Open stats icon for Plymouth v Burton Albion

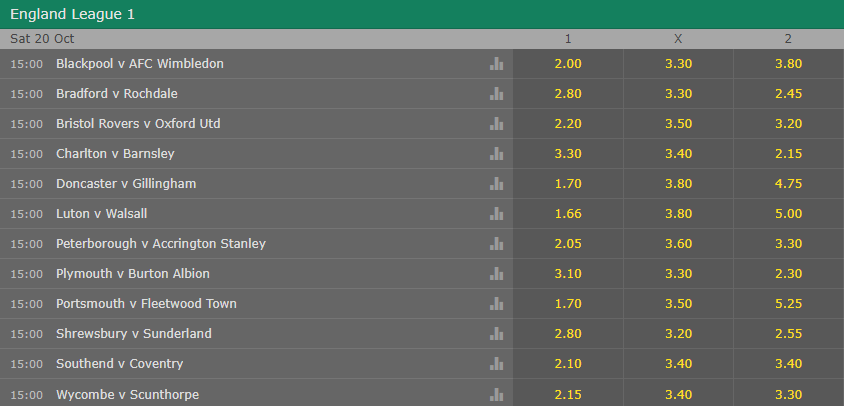point(496,274)
